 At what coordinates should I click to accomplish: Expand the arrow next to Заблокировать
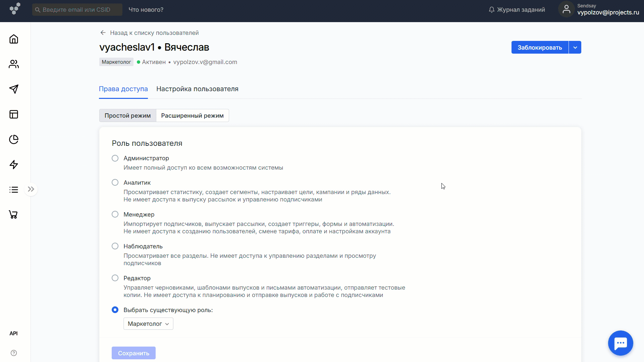[575, 48]
